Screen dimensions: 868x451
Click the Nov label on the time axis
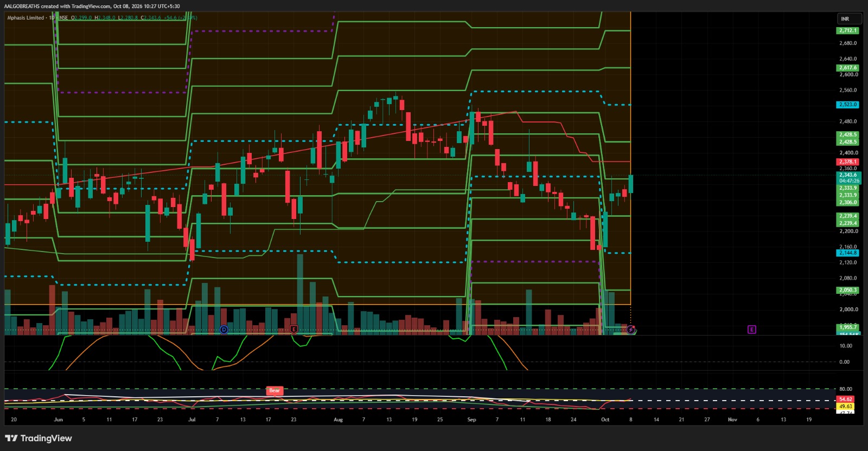(x=732, y=420)
